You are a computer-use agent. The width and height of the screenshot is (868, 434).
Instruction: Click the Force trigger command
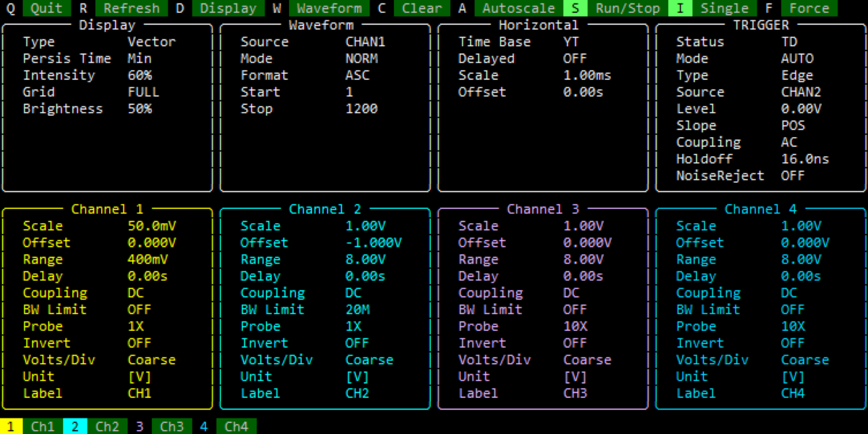coord(809,8)
